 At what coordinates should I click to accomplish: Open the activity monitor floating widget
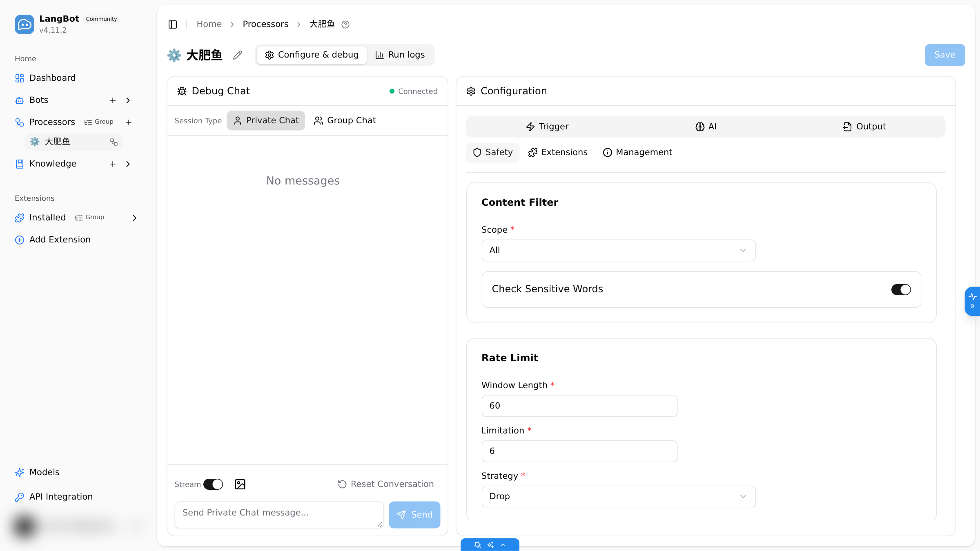pyautogui.click(x=973, y=301)
